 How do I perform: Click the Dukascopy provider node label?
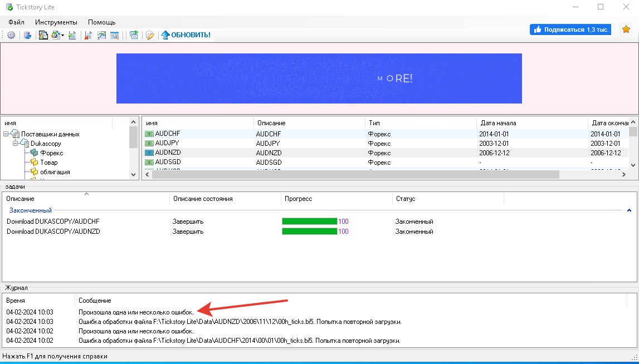coord(46,144)
